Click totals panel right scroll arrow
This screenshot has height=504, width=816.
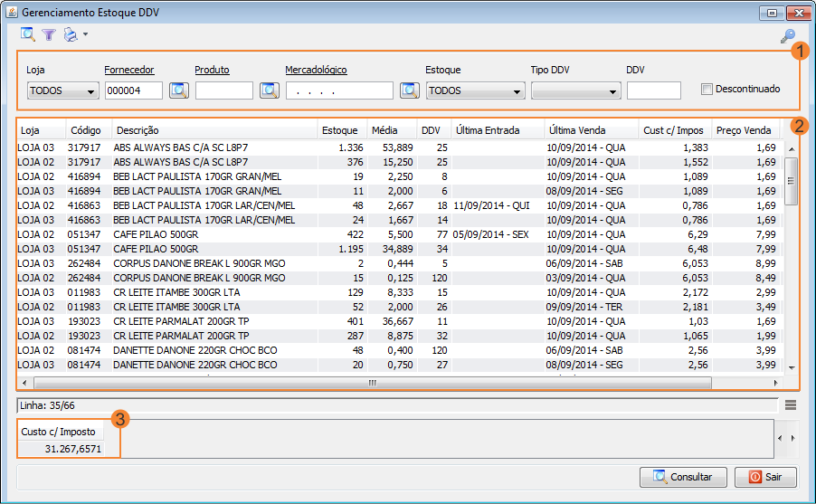pos(792,438)
